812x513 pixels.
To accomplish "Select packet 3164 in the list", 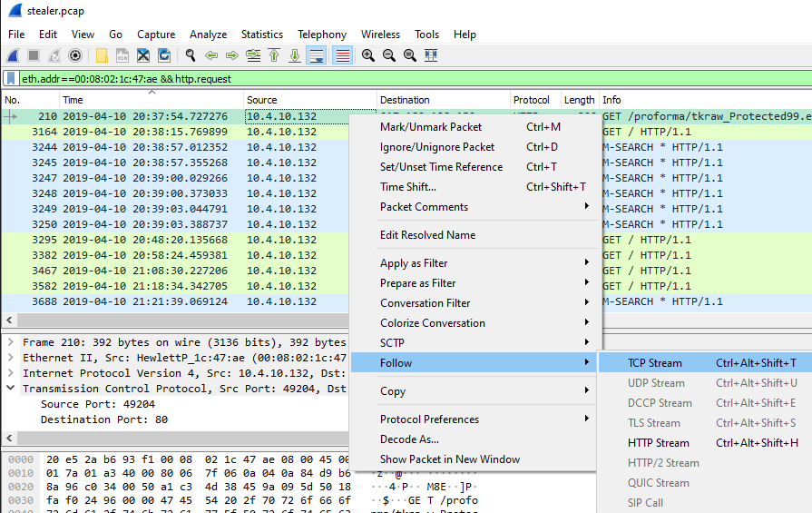I will (x=175, y=132).
